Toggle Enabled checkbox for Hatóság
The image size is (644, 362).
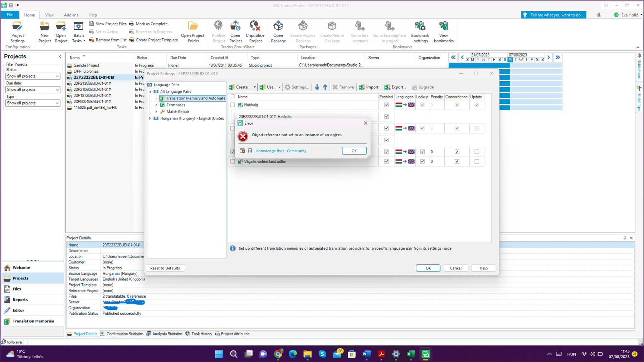(386, 105)
